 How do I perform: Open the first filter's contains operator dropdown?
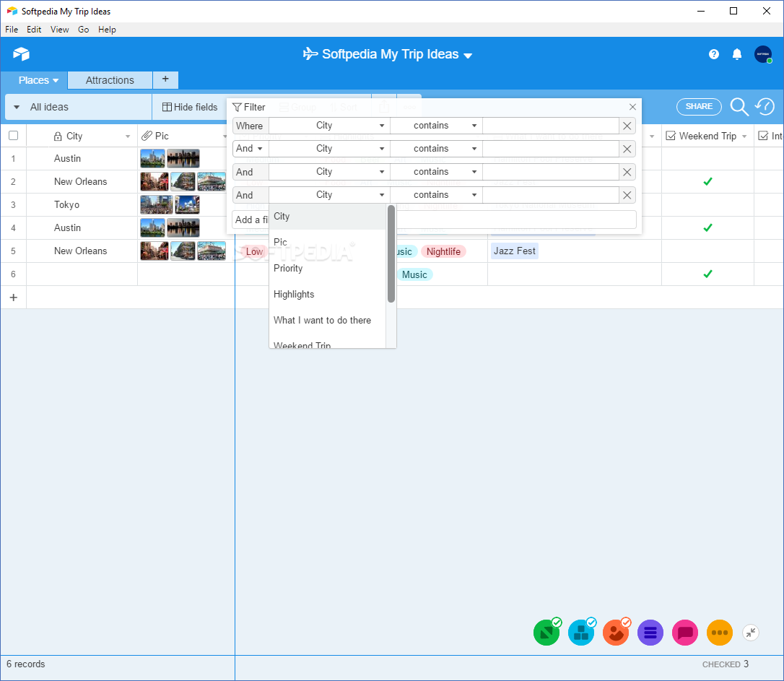[436, 126]
